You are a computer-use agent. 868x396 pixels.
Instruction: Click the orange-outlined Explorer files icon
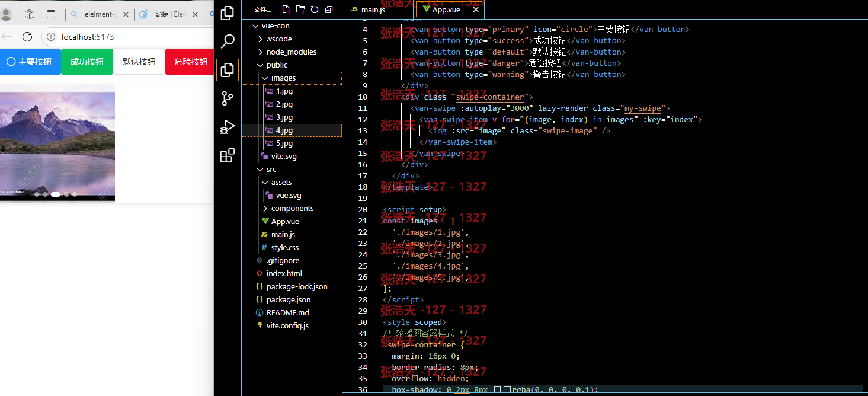click(x=228, y=70)
